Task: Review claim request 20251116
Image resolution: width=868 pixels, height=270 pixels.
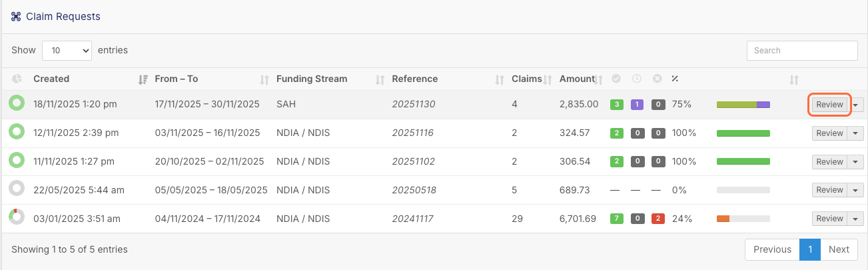Action: pyautogui.click(x=830, y=133)
